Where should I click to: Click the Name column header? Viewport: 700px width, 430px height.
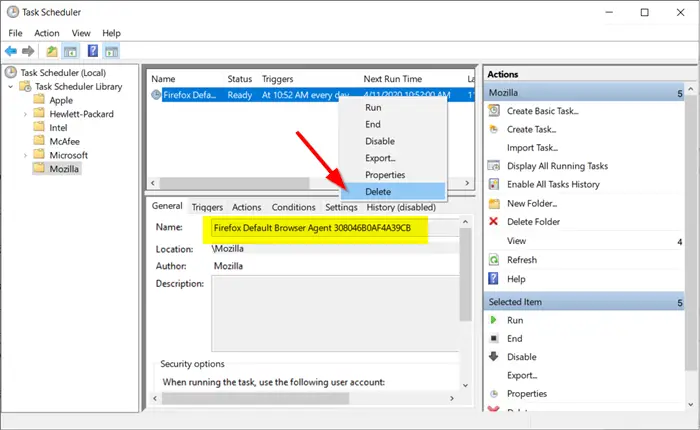click(163, 79)
